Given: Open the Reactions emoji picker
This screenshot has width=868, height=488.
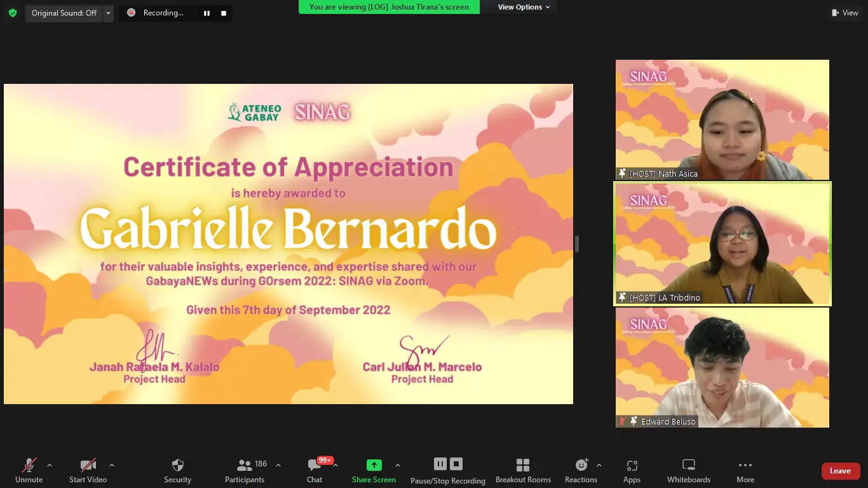Looking at the screenshot, I should [x=581, y=471].
